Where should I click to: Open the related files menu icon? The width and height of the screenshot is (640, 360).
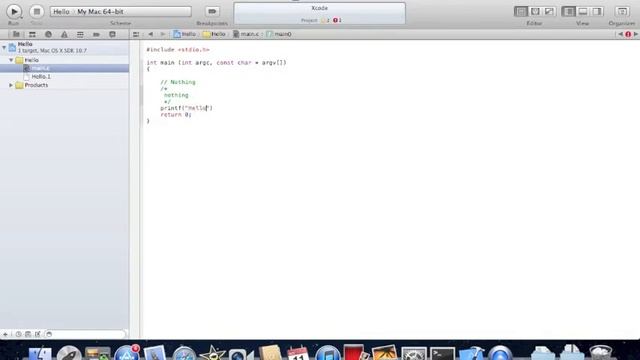[136, 34]
